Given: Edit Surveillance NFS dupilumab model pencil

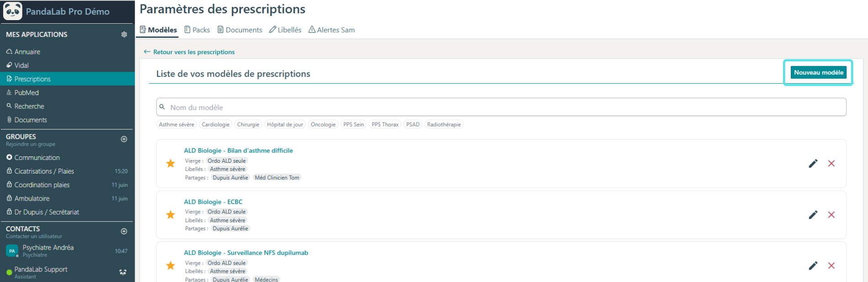Looking at the screenshot, I should pos(813,266).
